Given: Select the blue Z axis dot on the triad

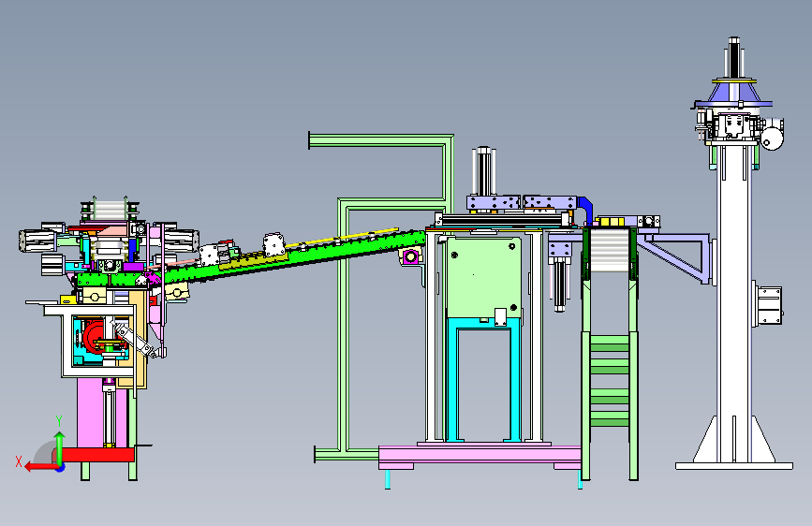Looking at the screenshot, I should tap(61, 469).
